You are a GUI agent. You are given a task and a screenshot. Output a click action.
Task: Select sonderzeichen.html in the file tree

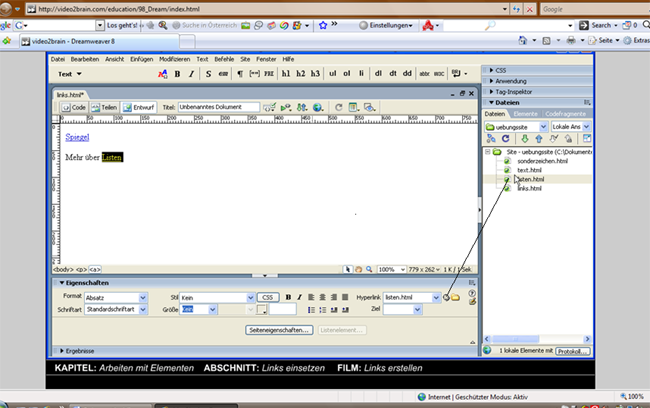pyautogui.click(x=542, y=161)
